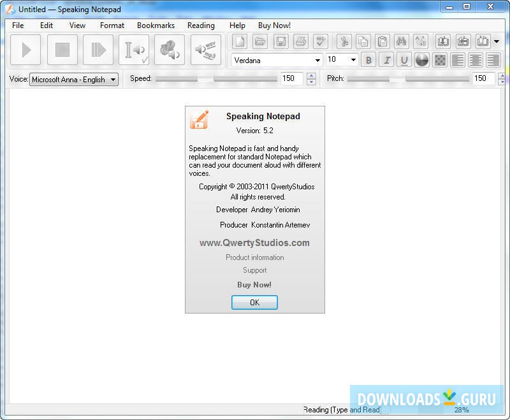Open the Verdana font name dropdown
Image resolution: width=510 pixels, height=420 pixels.
(x=317, y=61)
